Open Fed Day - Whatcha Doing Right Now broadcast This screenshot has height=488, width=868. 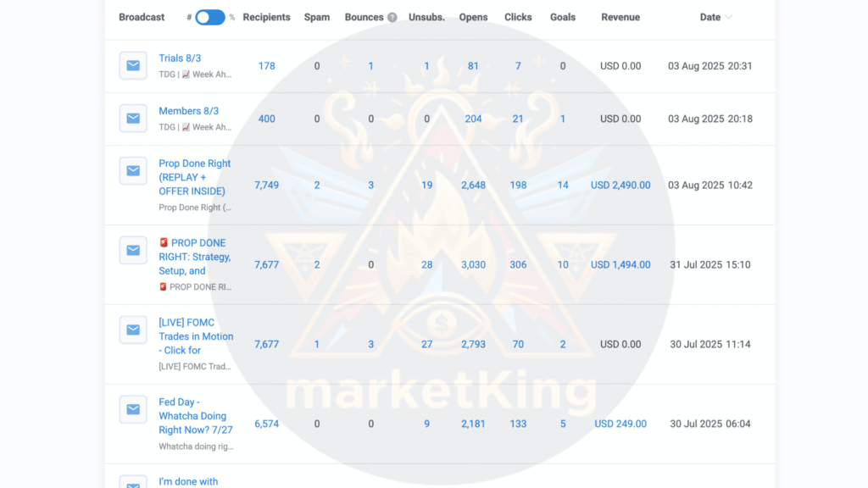point(196,416)
